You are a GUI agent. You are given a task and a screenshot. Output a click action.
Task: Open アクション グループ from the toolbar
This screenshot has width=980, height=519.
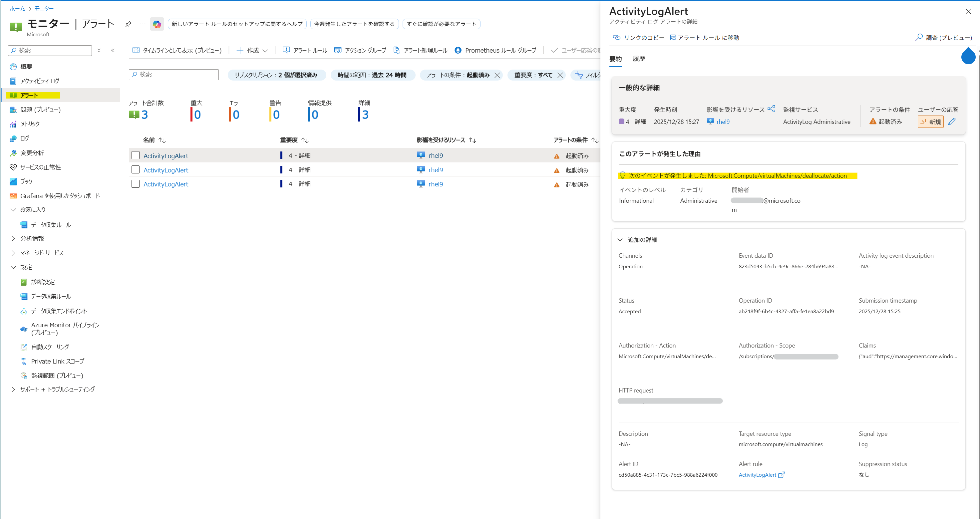click(x=360, y=50)
